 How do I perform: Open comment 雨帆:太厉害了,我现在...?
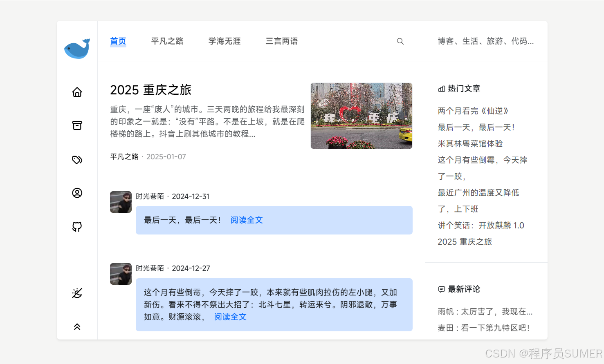point(485,312)
